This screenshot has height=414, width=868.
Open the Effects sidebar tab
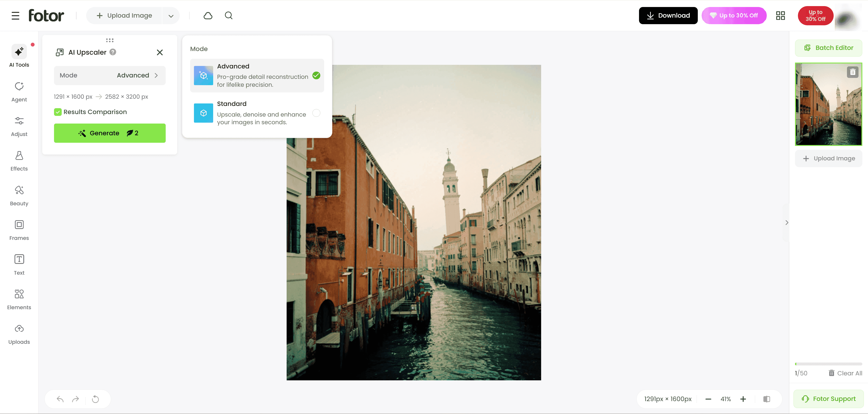(19, 161)
